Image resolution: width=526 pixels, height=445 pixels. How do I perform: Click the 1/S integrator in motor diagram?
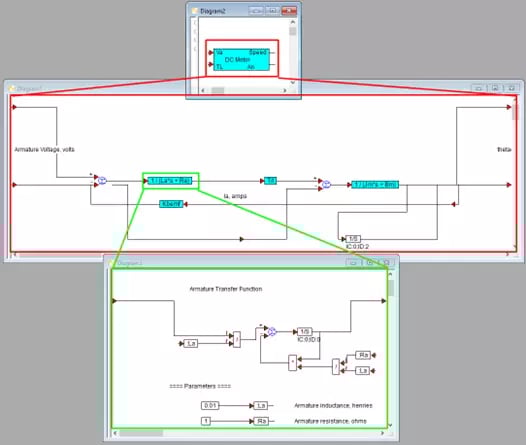click(353, 239)
